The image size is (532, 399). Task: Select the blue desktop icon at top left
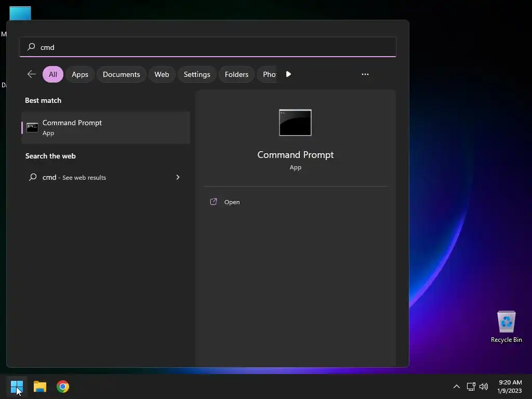20,13
